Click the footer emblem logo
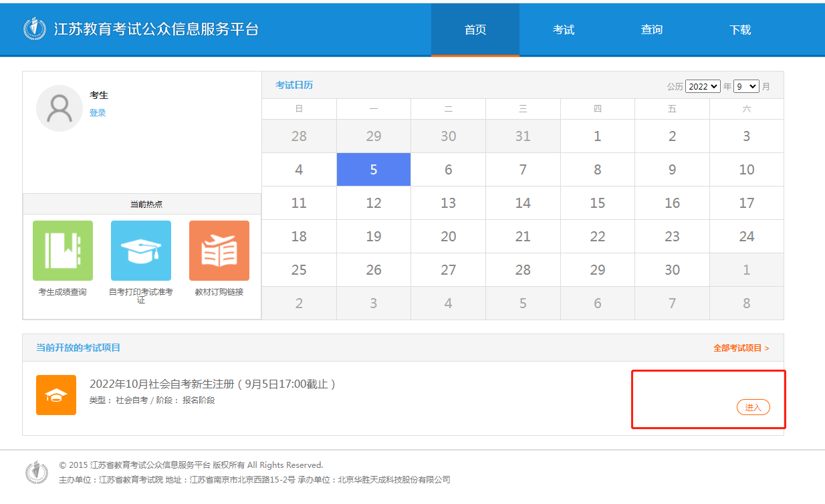The image size is (825, 504). (x=37, y=472)
